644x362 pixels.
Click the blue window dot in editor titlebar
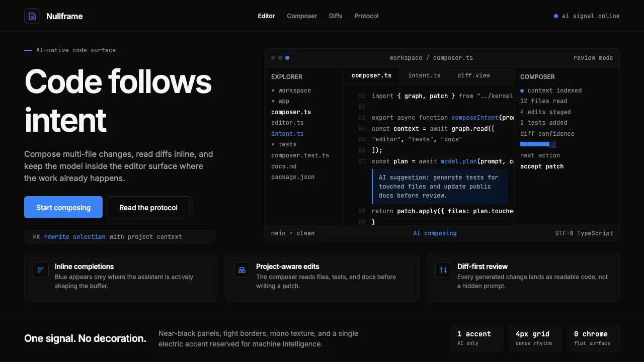pyautogui.click(x=287, y=58)
